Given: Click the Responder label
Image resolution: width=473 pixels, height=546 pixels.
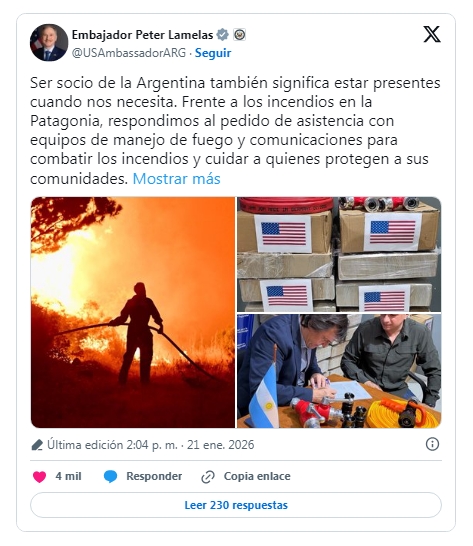Looking at the screenshot, I should pyautogui.click(x=154, y=476).
